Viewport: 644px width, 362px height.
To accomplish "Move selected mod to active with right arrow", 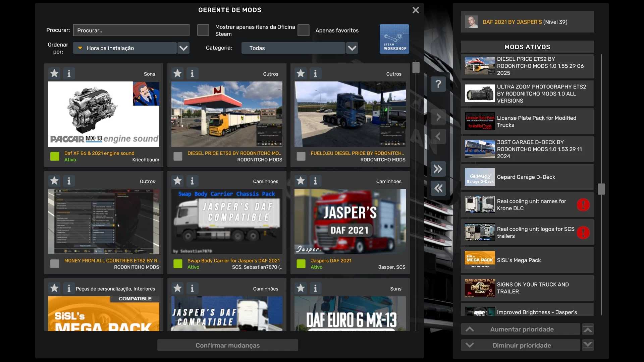I will click(x=438, y=117).
